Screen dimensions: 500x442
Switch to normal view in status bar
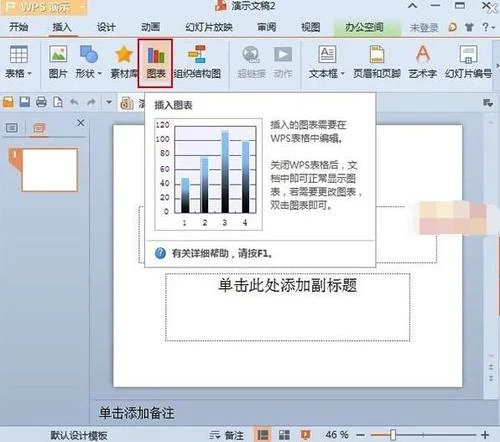pos(263,435)
